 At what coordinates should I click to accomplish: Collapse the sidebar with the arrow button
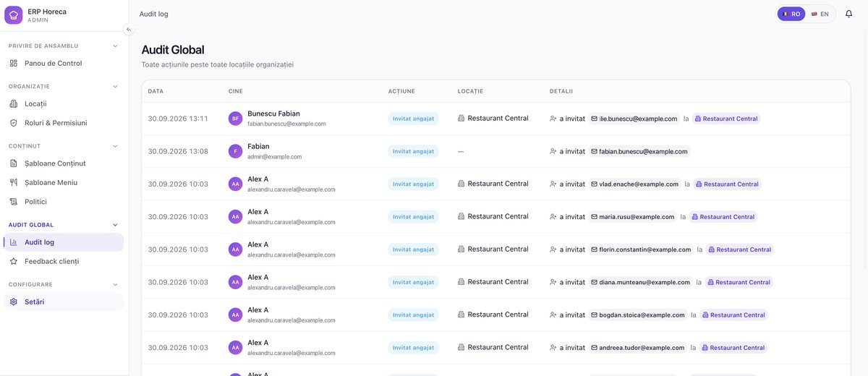(x=129, y=30)
